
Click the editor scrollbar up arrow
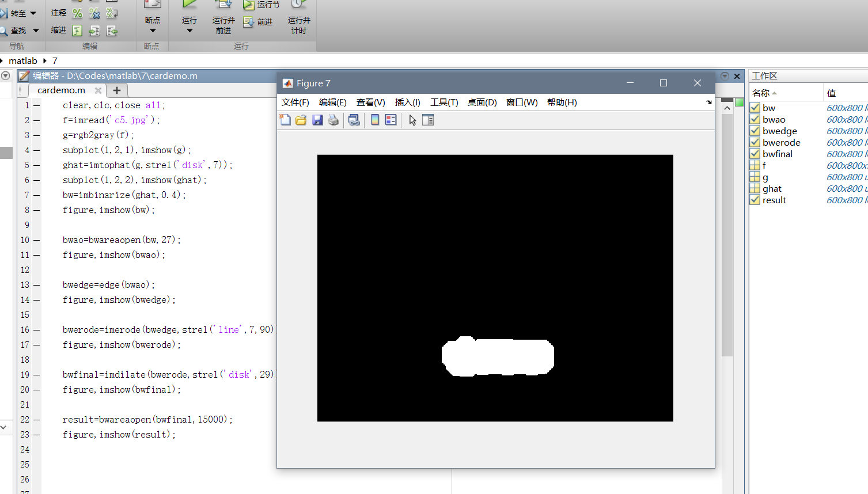point(727,108)
